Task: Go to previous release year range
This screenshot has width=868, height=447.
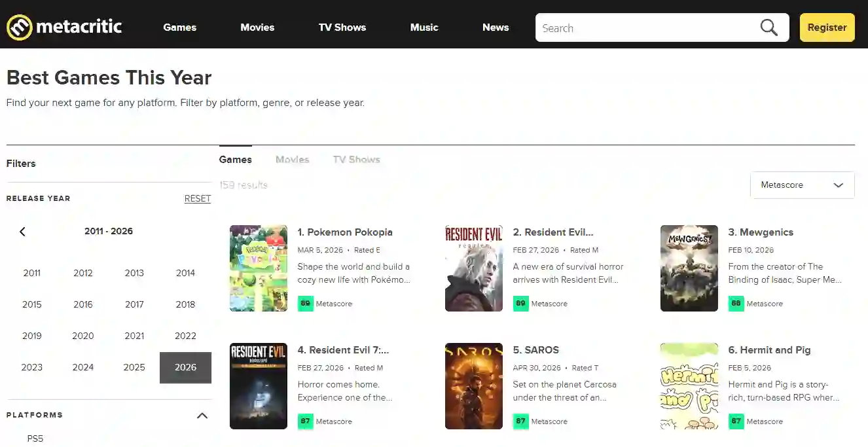Action: [x=22, y=232]
